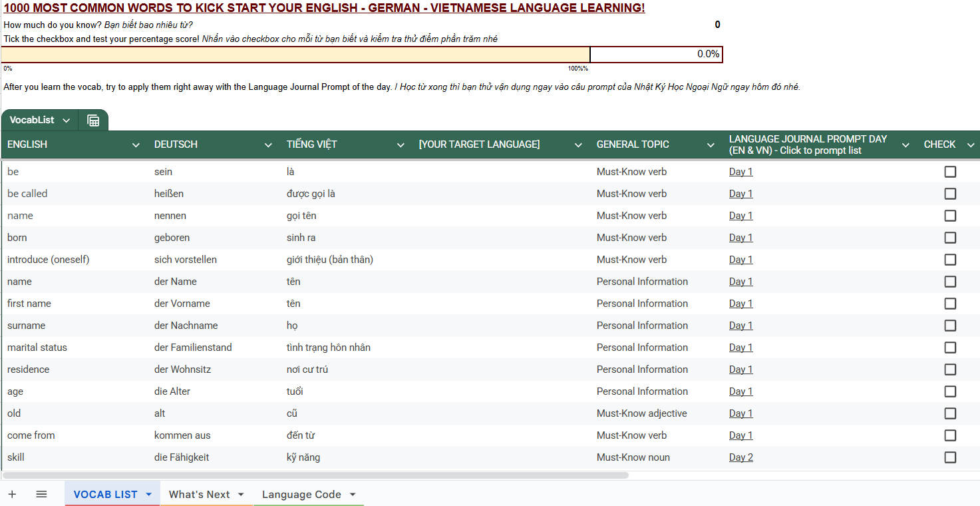Screen dimensions: 980x506
Task: Open the CHECK column dropdown arrow
Action: tap(971, 145)
